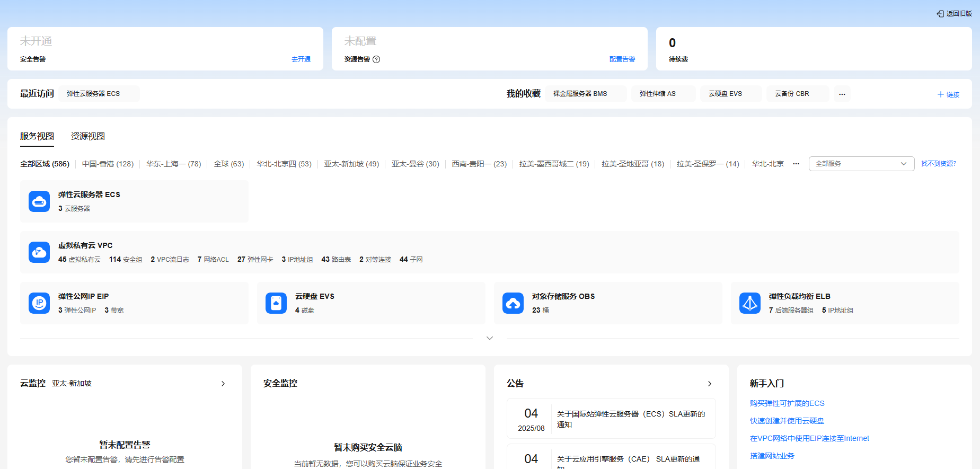Click 4 磁盘 count
Screen dimensions: 980x469
click(305, 310)
